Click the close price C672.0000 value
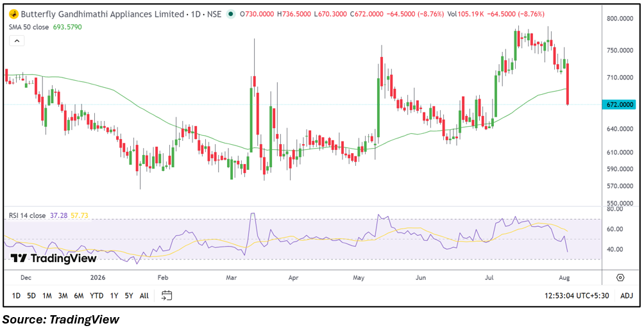The image size is (644, 328). [x=367, y=14]
